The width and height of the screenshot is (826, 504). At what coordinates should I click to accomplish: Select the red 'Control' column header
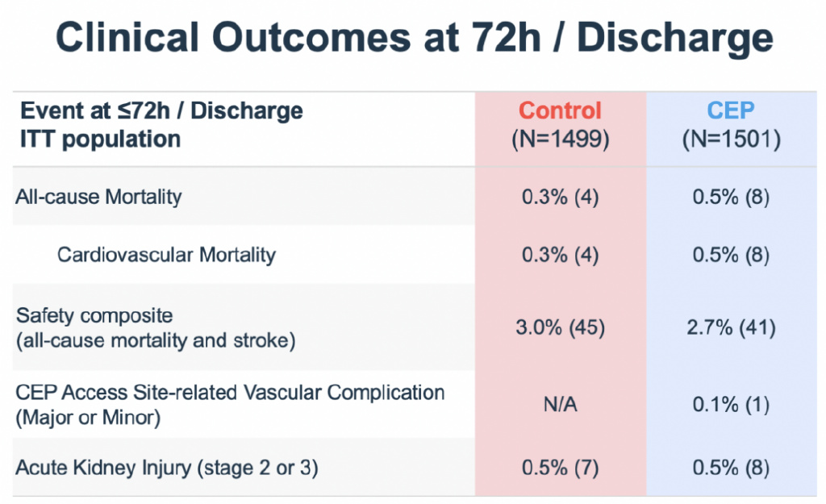coord(560,110)
